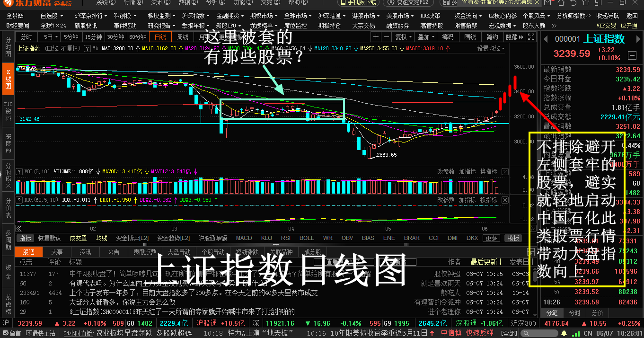This screenshot has width=644, height=338.
Task: Enable 简约 simplified display mode
Action: pyautogui.click(x=493, y=37)
